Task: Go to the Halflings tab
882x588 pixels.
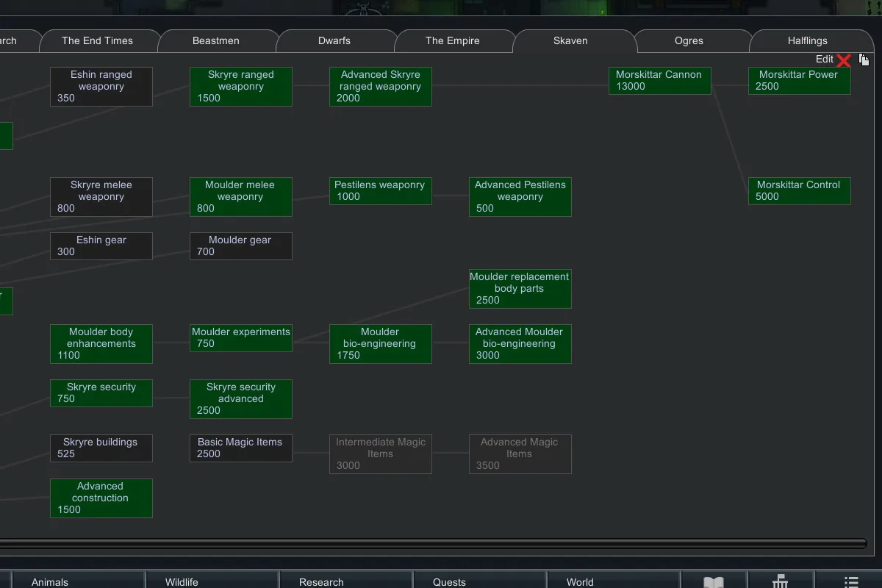Action: (807, 41)
